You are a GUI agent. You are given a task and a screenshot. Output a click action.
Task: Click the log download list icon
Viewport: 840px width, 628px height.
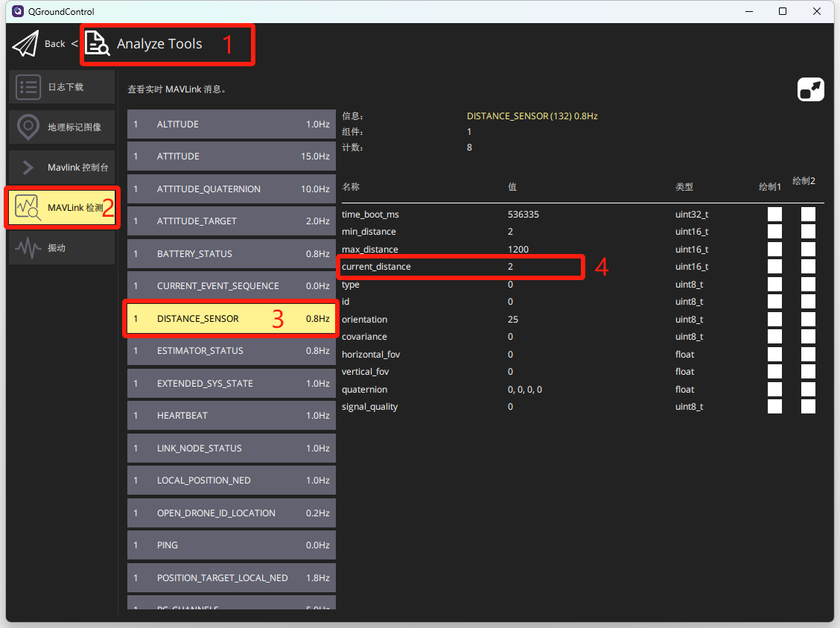tap(28, 87)
